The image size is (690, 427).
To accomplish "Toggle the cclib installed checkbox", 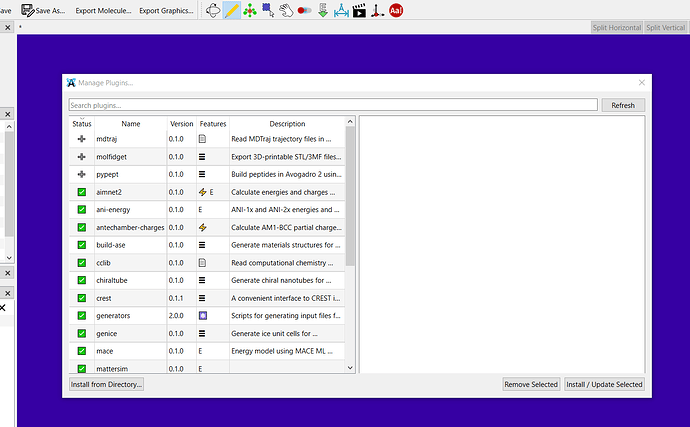I will tap(82, 263).
